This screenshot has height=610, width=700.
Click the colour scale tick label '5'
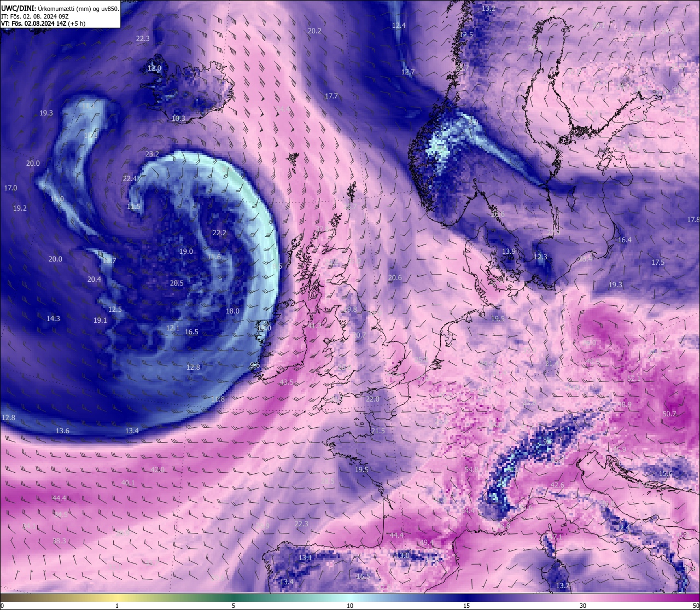coord(234,606)
